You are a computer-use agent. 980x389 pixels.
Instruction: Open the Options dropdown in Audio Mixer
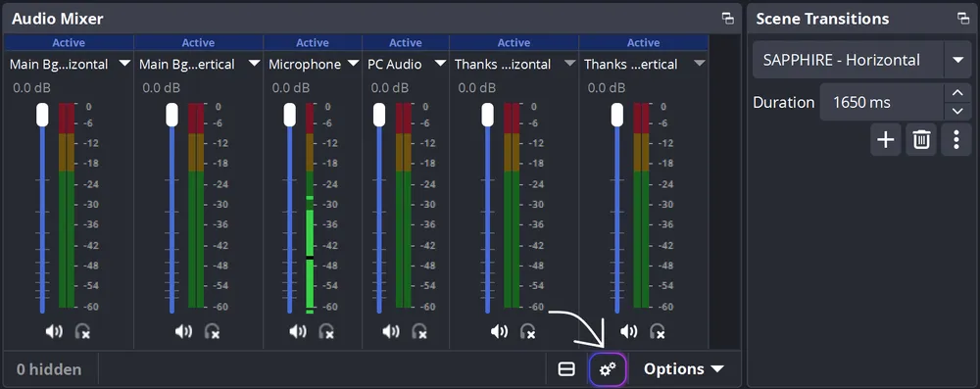click(x=683, y=369)
